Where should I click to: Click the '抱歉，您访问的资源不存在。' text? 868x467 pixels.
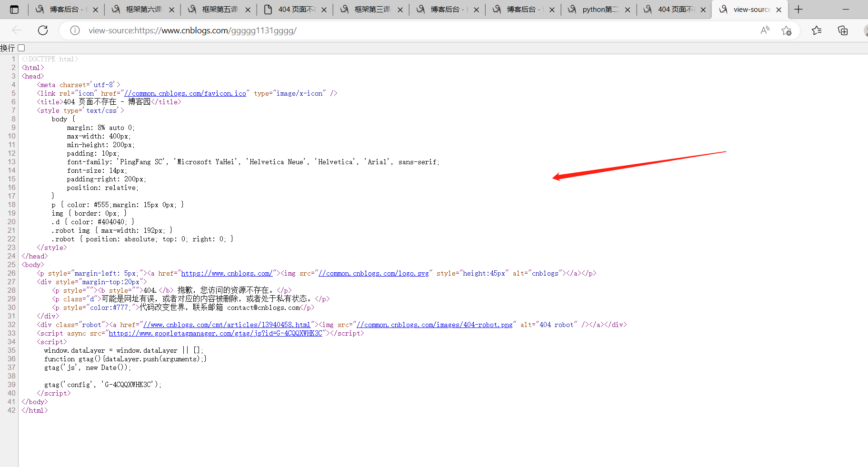(x=226, y=290)
